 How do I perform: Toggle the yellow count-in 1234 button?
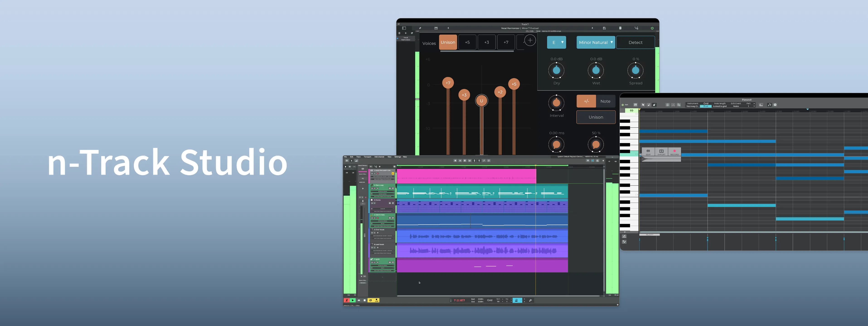pos(377,300)
